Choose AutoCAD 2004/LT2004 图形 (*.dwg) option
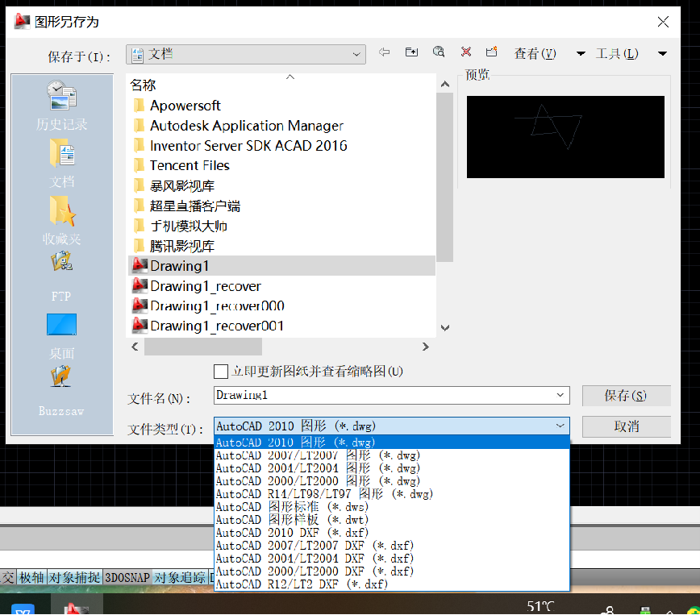The image size is (700, 615). coord(392,468)
